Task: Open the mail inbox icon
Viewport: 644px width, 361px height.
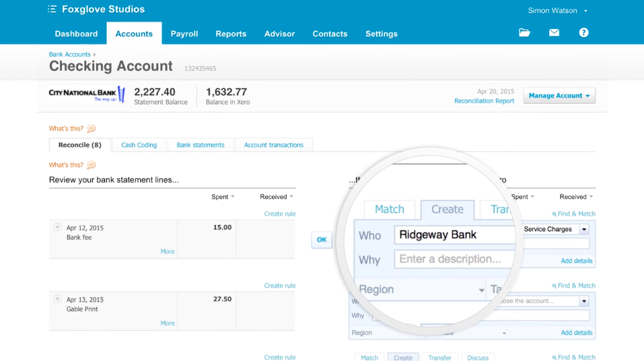Action: (x=554, y=32)
